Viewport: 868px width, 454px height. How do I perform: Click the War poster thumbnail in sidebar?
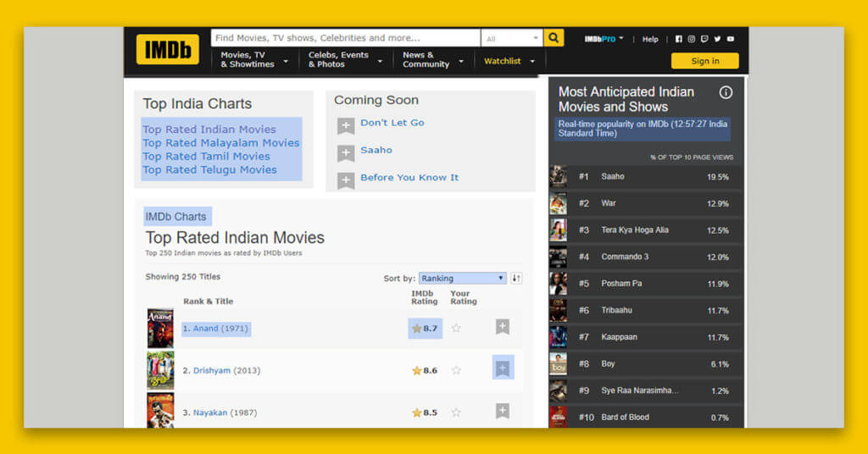(x=558, y=203)
